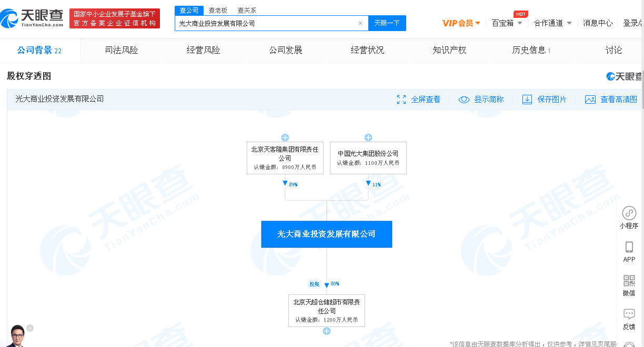Click the 保存图片 download icon
Image resolution: width=644 pixels, height=347 pixels.
tap(527, 100)
